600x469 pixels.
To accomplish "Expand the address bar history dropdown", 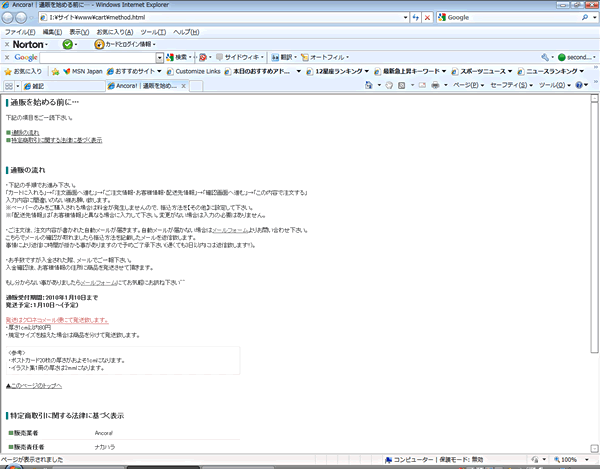I will pyautogui.click(x=405, y=17).
